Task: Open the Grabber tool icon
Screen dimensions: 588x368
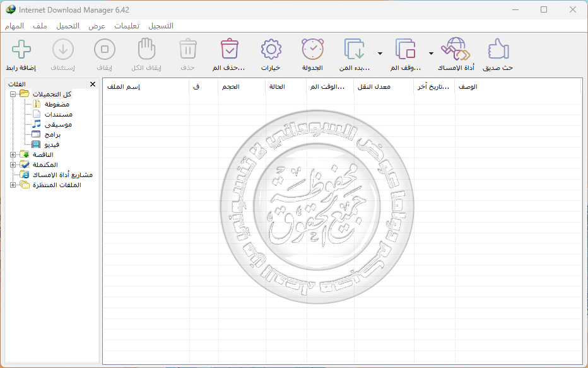Action: coord(453,50)
